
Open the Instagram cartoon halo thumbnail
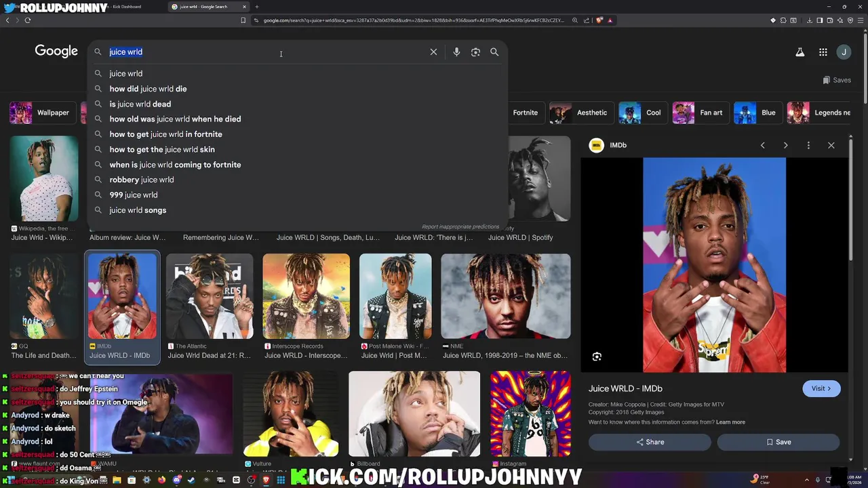pos(530,413)
